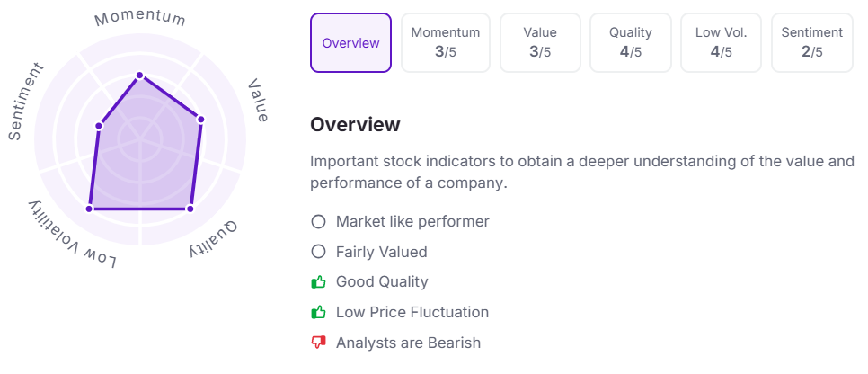This screenshot has width=868, height=374.
Task: Select the Low Volatility vertex dot on chart
Action: pyautogui.click(x=89, y=209)
